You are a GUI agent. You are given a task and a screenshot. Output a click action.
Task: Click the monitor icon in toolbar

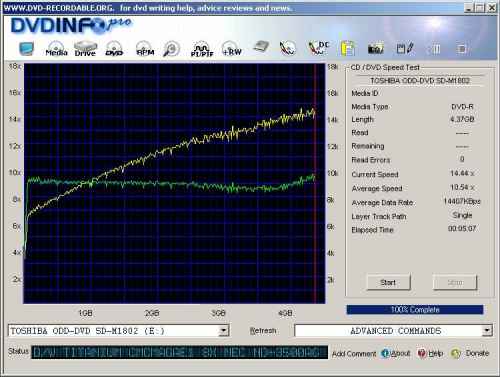26,49
